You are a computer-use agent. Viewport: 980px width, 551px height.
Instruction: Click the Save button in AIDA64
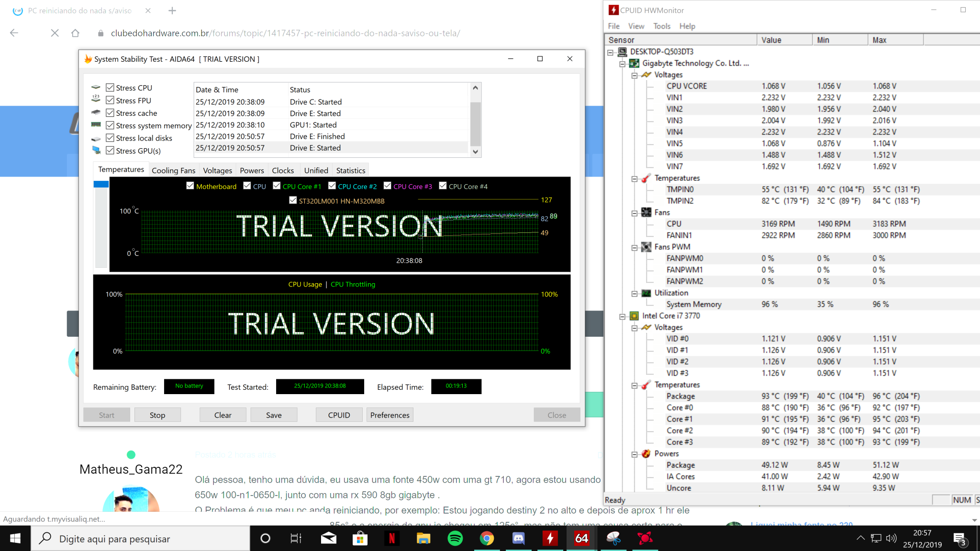(x=274, y=415)
